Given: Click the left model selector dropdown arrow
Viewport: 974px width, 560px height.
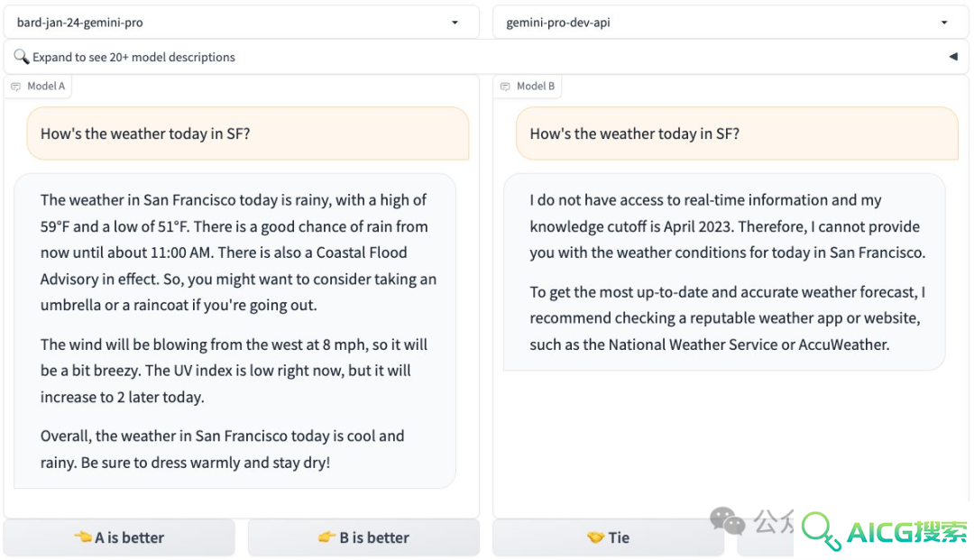Looking at the screenshot, I should click(x=455, y=23).
